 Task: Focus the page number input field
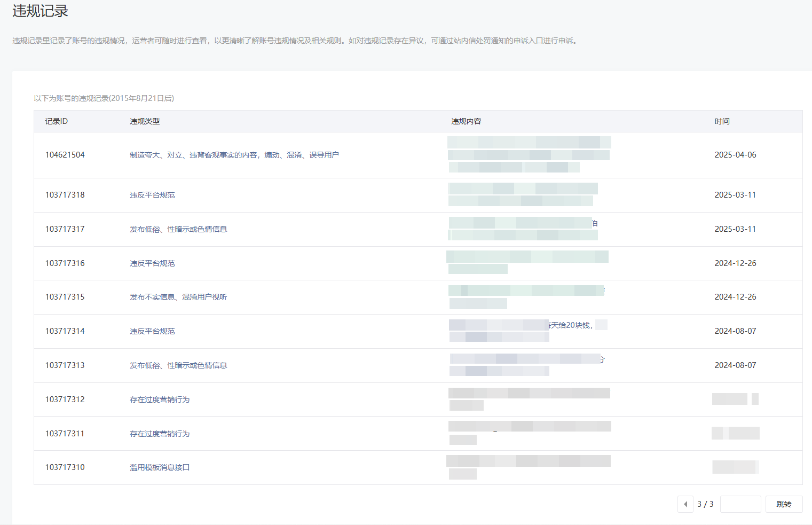[x=740, y=504]
